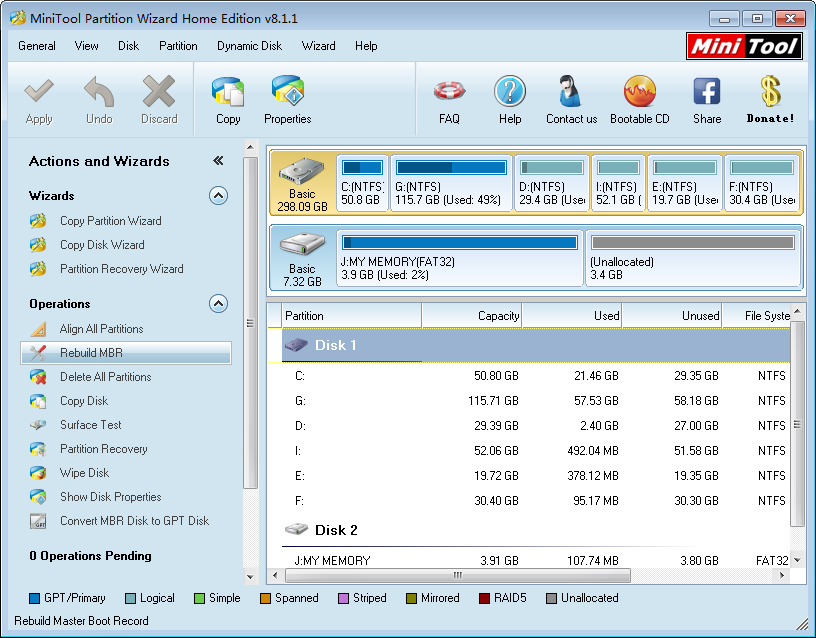Open the View menu
The image size is (816, 638).
click(x=86, y=46)
